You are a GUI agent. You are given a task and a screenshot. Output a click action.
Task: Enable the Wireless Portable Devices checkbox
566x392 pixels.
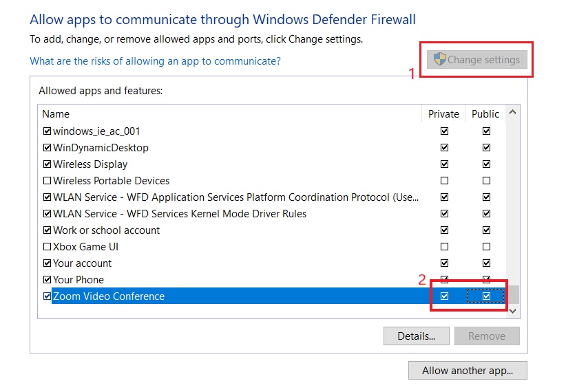(x=47, y=180)
